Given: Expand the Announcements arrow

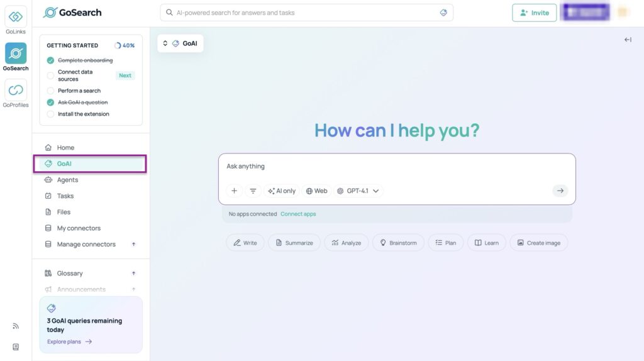Looking at the screenshot, I should click(x=133, y=289).
